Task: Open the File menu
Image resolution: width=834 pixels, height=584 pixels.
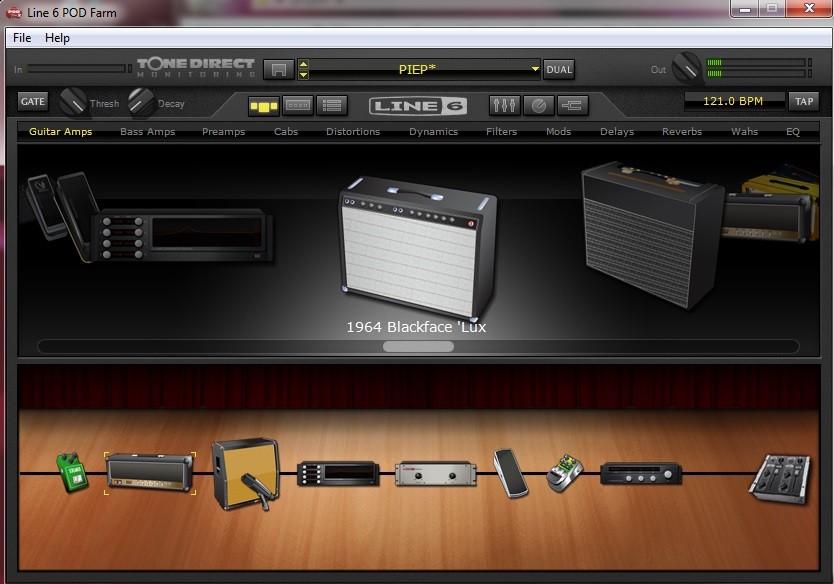Action: tap(22, 38)
